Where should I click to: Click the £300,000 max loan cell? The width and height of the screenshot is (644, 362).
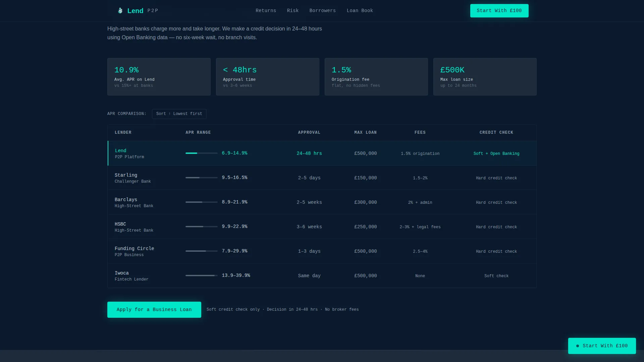click(366, 202)
